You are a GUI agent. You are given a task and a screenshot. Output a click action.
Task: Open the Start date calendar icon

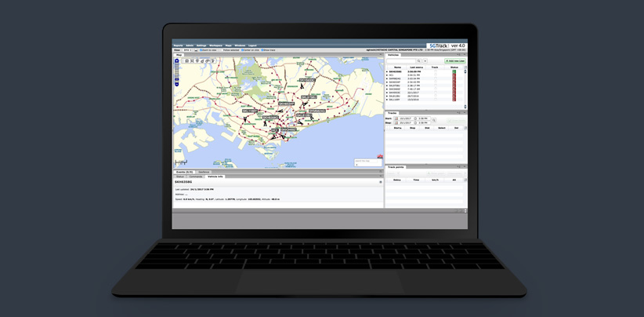click(x=396, y=118)
